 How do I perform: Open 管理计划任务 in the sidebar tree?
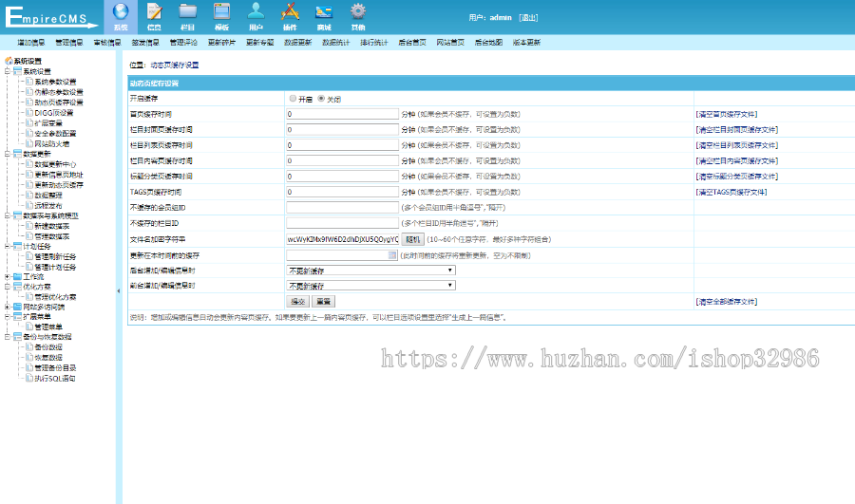(56, 267)
